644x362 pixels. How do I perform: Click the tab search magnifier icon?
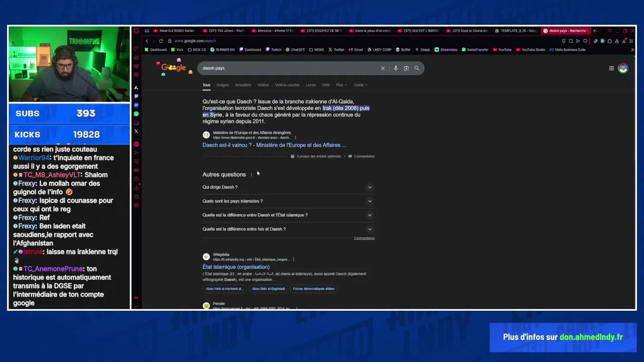[x=610, y=31]
